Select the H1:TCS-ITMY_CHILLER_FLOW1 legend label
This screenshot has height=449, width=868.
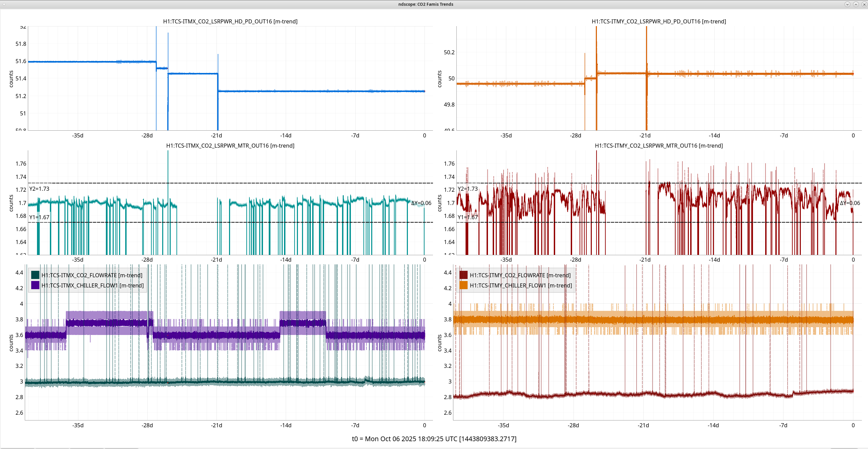[521, 285]
